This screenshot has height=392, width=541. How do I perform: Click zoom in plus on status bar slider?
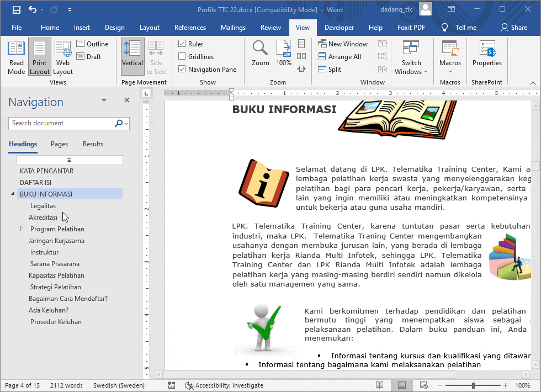(506, 385)
